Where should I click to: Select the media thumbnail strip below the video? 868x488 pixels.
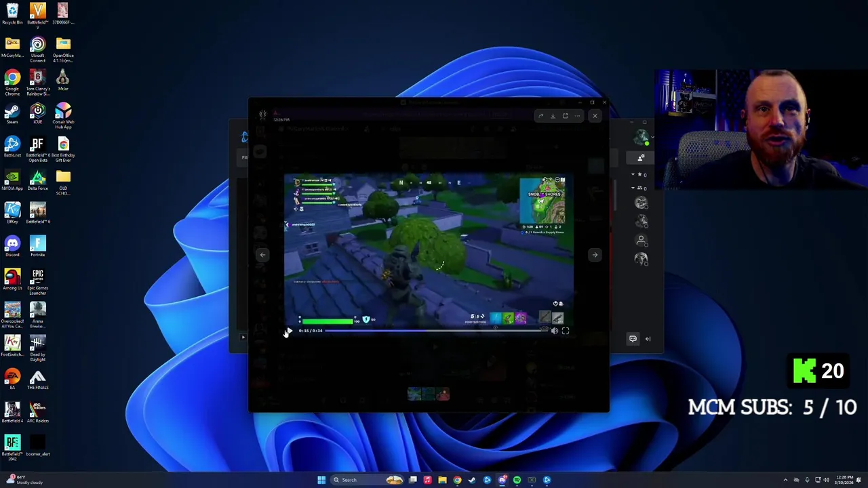click(428, 394)
